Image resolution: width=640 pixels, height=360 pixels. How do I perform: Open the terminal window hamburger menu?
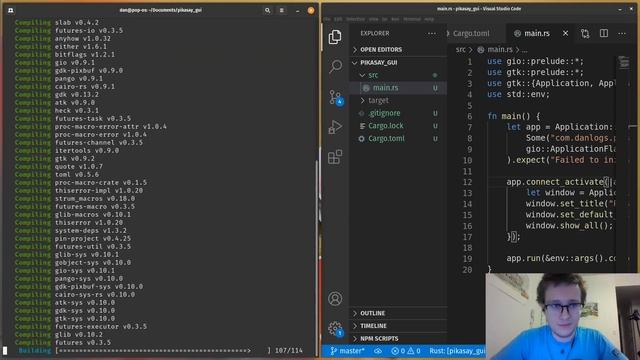click(x=282, y=10)
